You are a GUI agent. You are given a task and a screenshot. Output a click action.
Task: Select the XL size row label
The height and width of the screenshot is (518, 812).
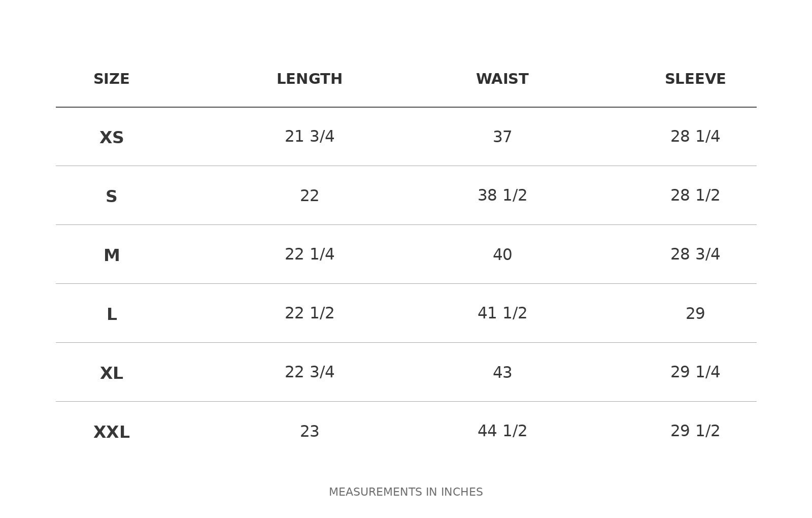[112, 373]
